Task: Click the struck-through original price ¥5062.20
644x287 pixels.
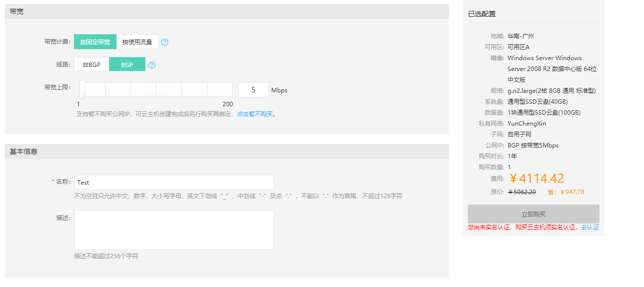Action: (522, 192)
